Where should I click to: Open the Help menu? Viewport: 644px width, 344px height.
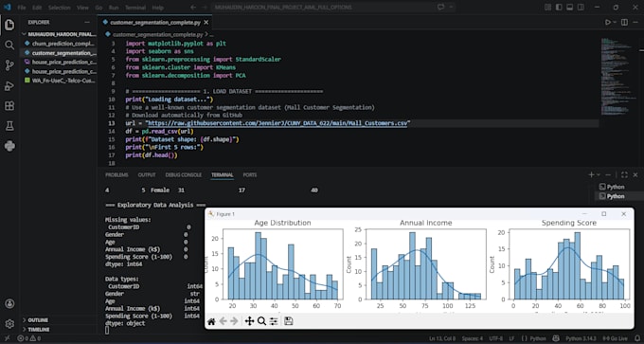tap(157, 8)
